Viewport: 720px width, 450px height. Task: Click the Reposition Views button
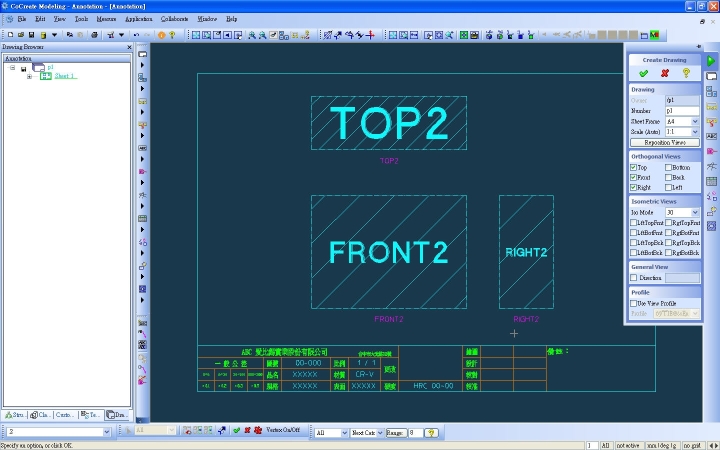tap(665, 143)
